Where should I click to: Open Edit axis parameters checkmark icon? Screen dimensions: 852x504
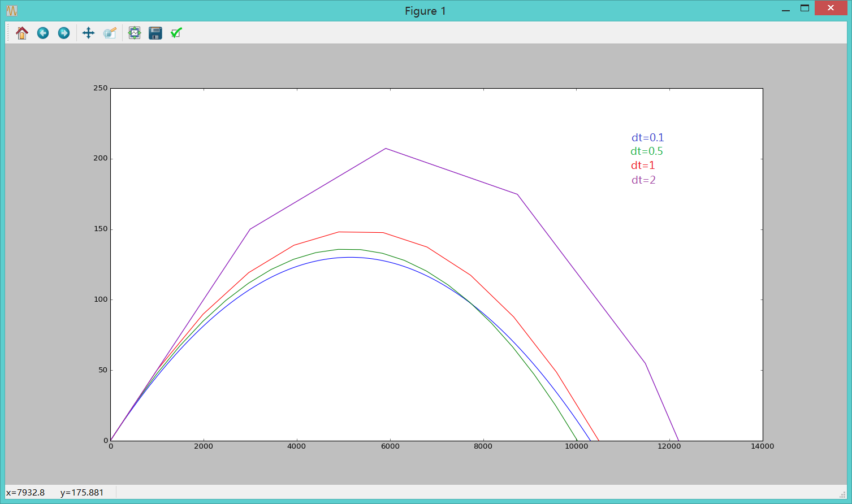coord(176,33)
